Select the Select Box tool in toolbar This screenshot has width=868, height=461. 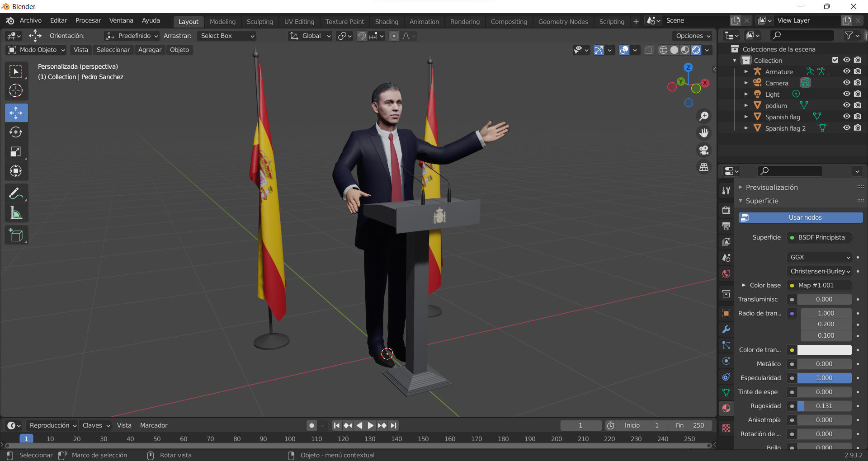[x=16, y=72]
